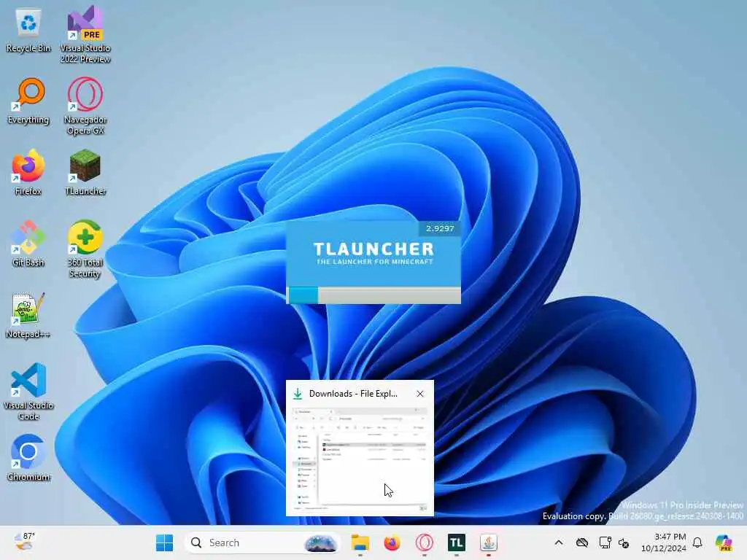The height and width of the screenshot is (560, 747).
Task: Open the weather widget showing 87°
Action: [x=24, y=542]
